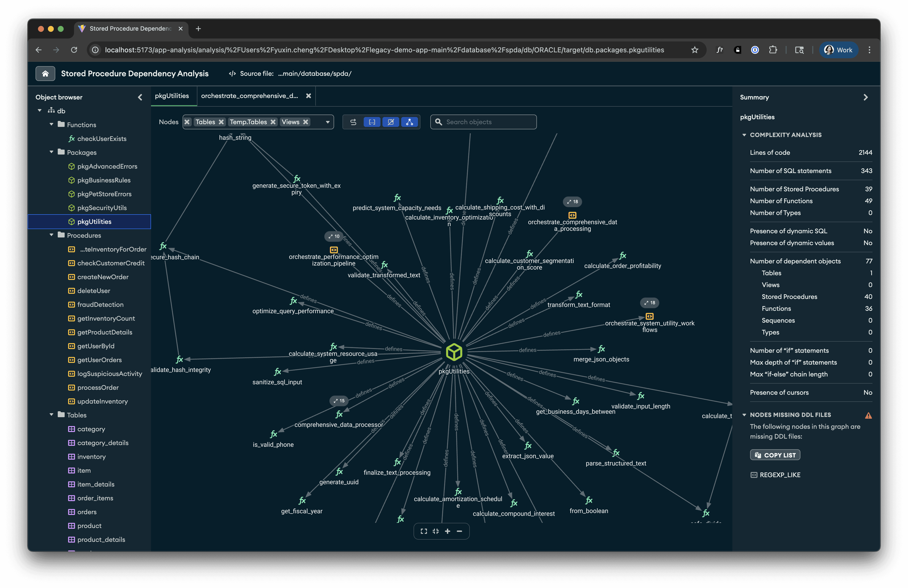Remove the Temp.Tables filter chip
The height and width of the screenshot is (588, 908).
[x=273, y=122]
